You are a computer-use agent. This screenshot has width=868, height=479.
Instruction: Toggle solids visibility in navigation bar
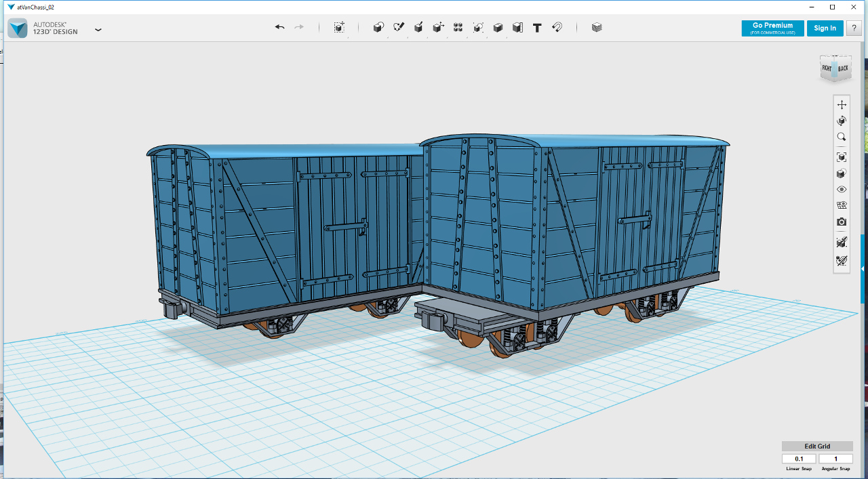[x=842, y=242]
